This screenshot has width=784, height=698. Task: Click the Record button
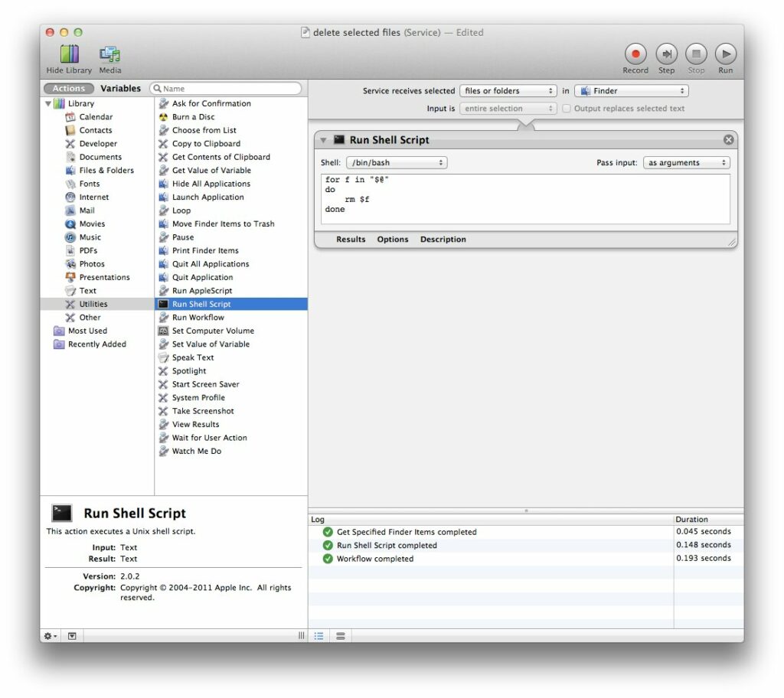[635, 55]
